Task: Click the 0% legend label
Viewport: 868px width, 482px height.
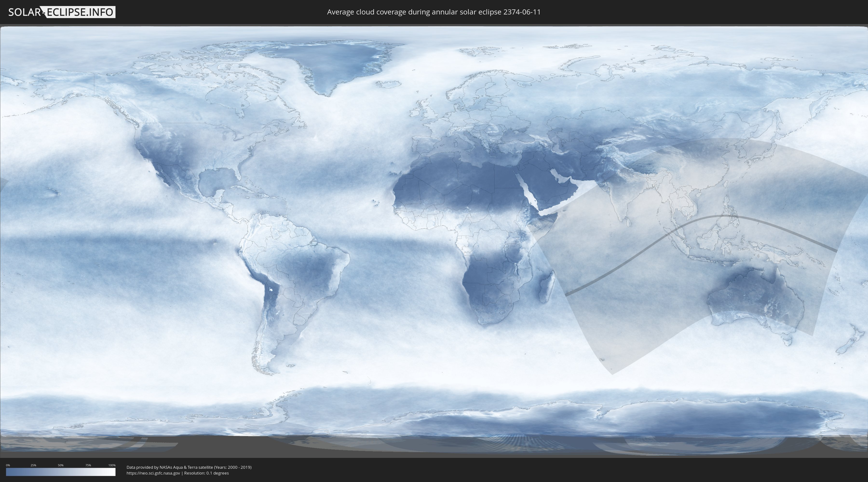Action: [8, 465]
